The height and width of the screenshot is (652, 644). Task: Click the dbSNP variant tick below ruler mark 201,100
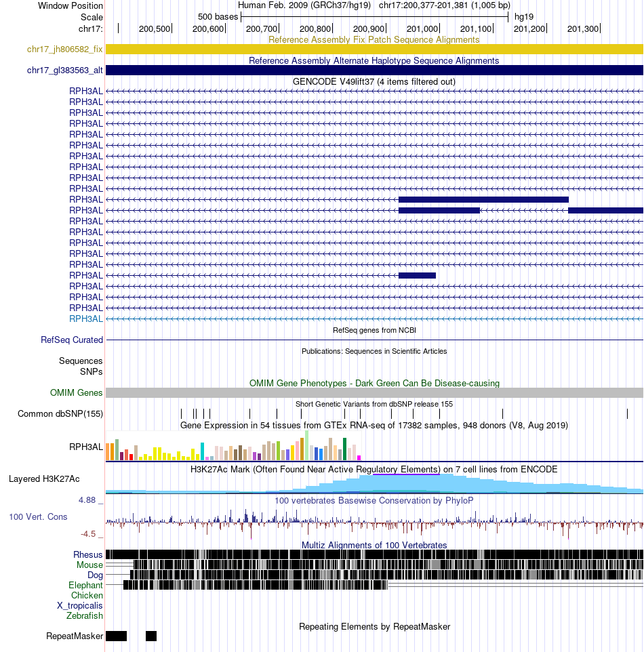pos(503,413)
